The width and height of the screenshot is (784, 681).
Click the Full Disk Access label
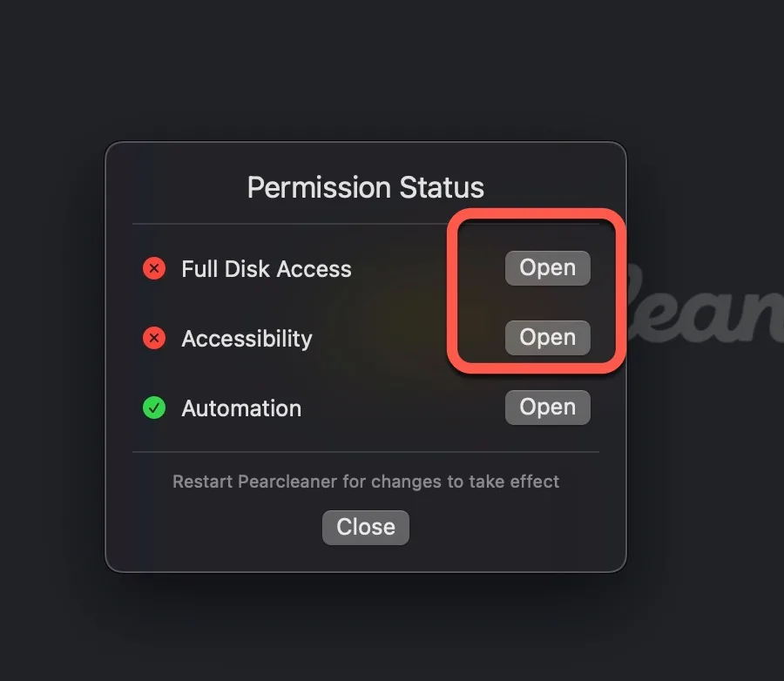pos(266,269)
